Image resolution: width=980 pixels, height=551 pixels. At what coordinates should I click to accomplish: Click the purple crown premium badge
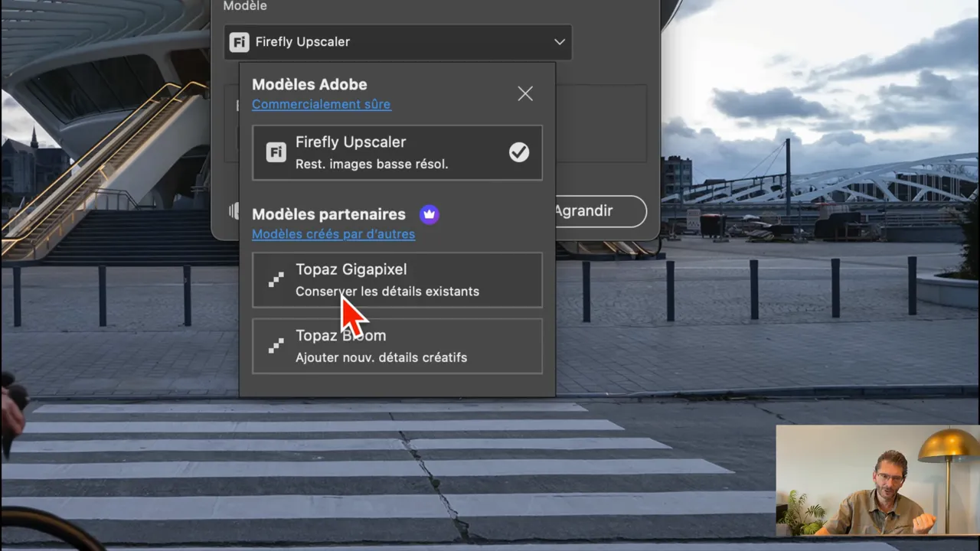coord(430,214)
